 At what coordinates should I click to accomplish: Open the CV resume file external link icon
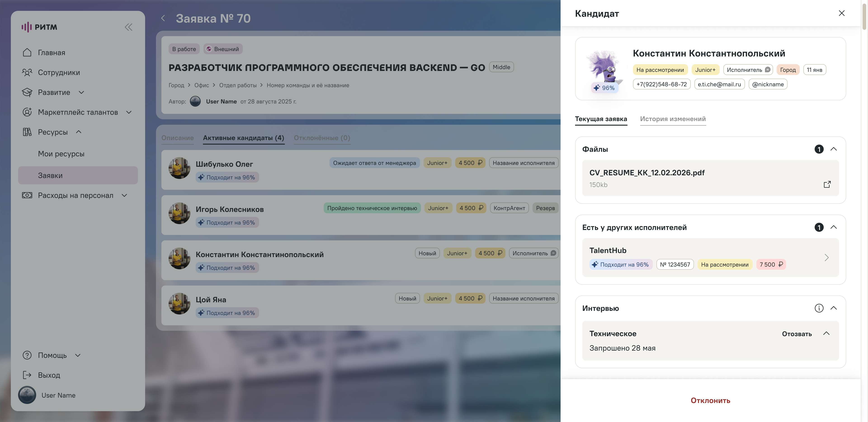coord(827,184)
